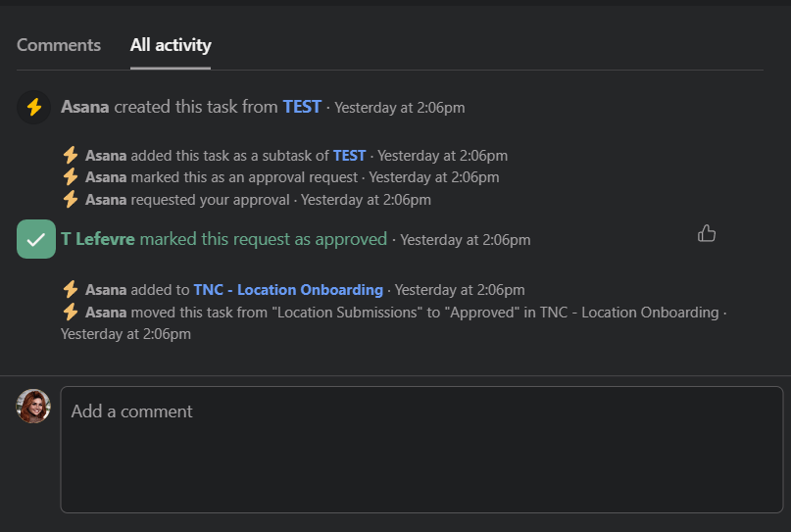Image resolution: width=791 pixels, height=532 pixels.
Task: Click the user profile photo beside the comment box
Action: point(33,406)
